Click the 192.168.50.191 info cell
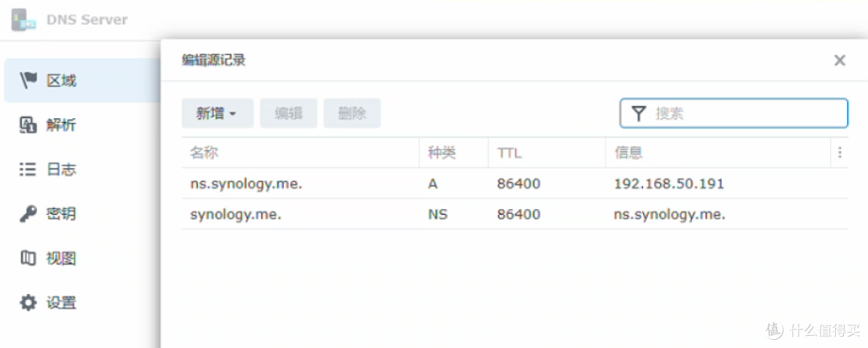 coord(669,184)
